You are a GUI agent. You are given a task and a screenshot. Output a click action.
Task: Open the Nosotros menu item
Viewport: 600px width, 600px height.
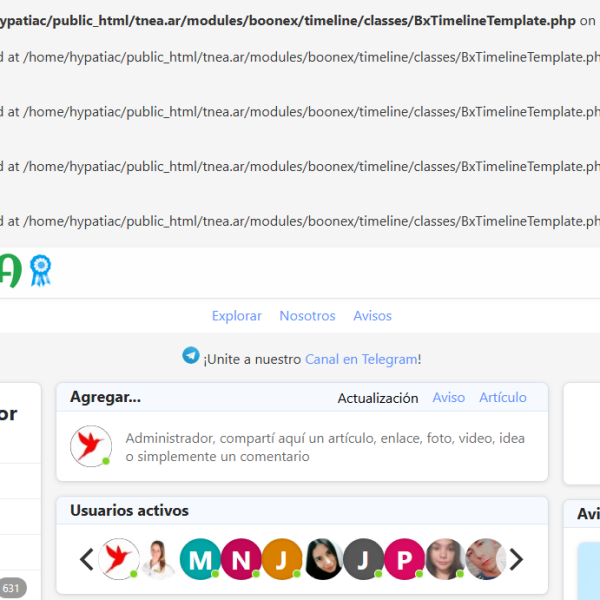[307, 316]
